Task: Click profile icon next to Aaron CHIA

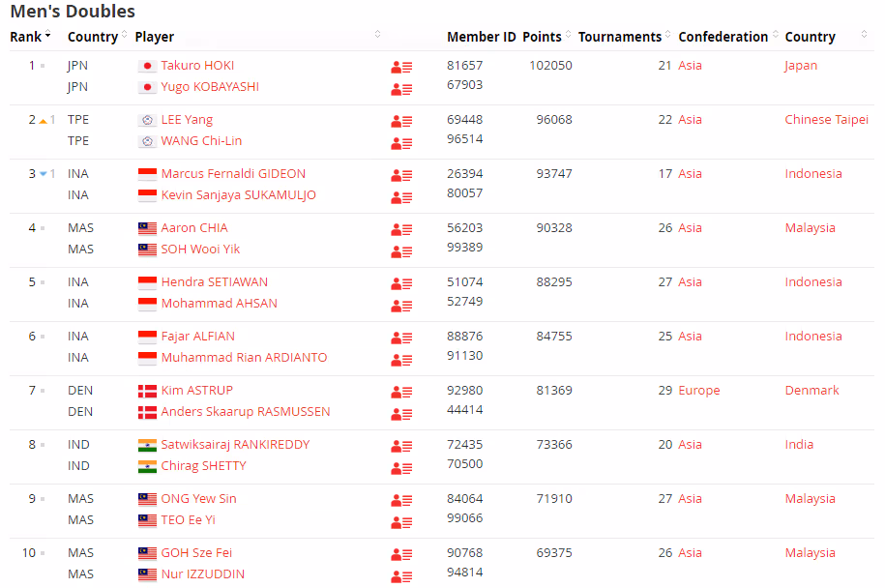Action: [401, 229]
